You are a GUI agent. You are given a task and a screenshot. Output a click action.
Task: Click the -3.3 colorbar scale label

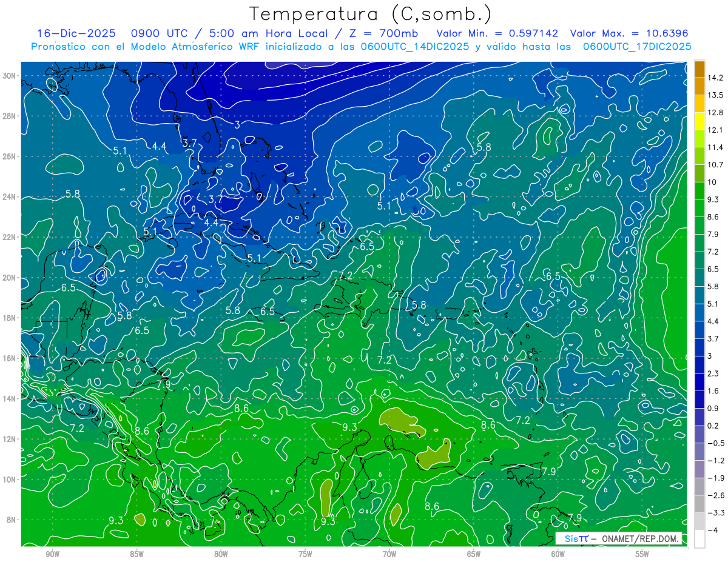pyautogui.click(x=715, y=513)
